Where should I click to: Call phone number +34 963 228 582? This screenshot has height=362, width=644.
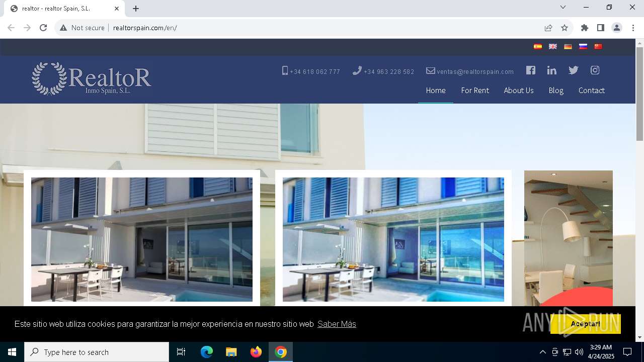tap(383, 71)
